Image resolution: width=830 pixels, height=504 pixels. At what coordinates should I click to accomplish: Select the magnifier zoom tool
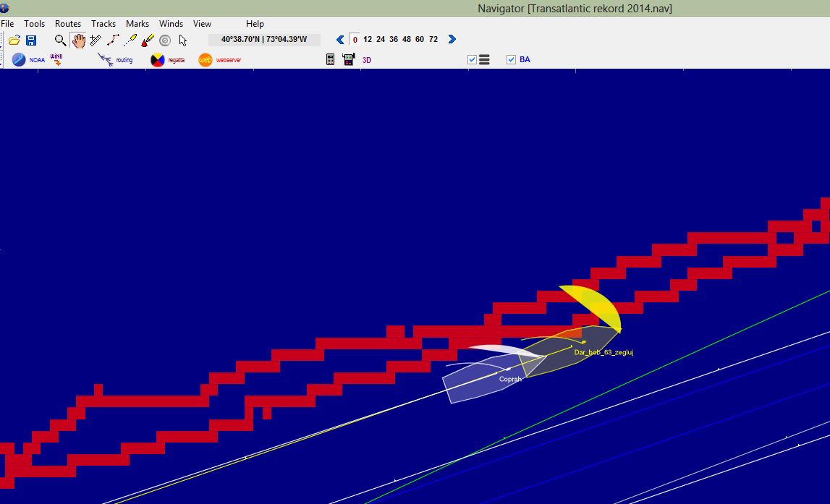click(x=60, y=40)
